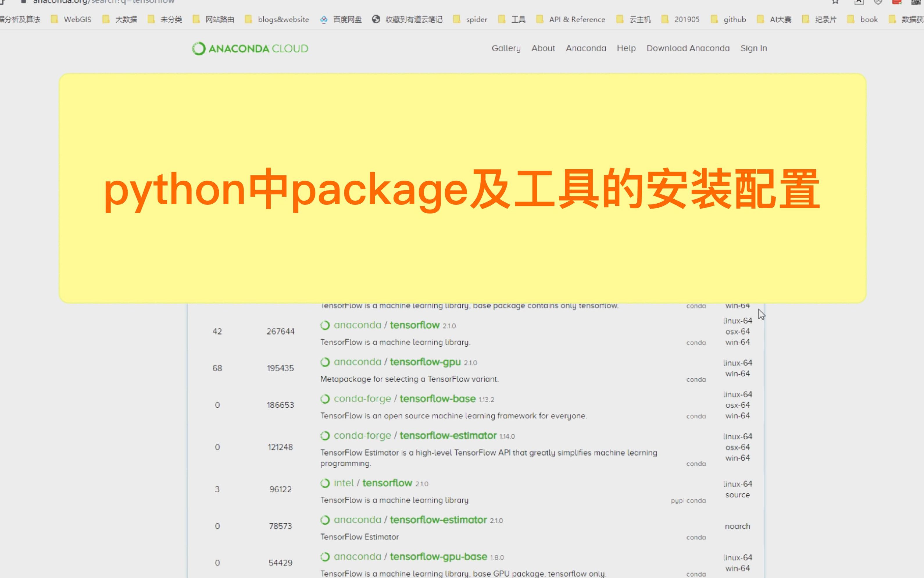924x578 pixels.
Task: Select the favorites count 42
Action: 217,331
